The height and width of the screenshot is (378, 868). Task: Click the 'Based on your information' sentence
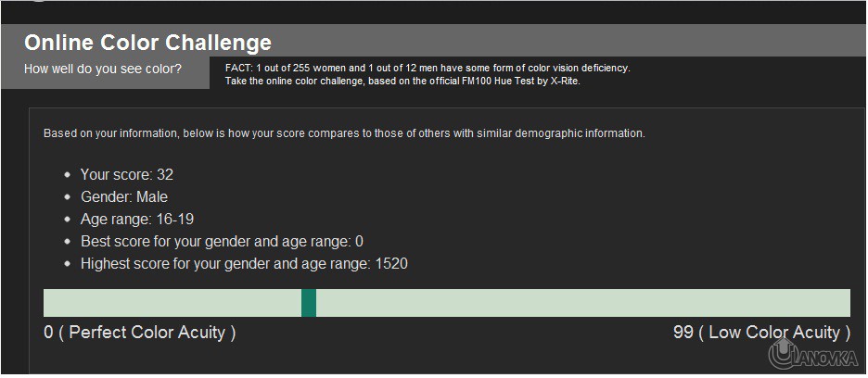click(x=344, y=133)
